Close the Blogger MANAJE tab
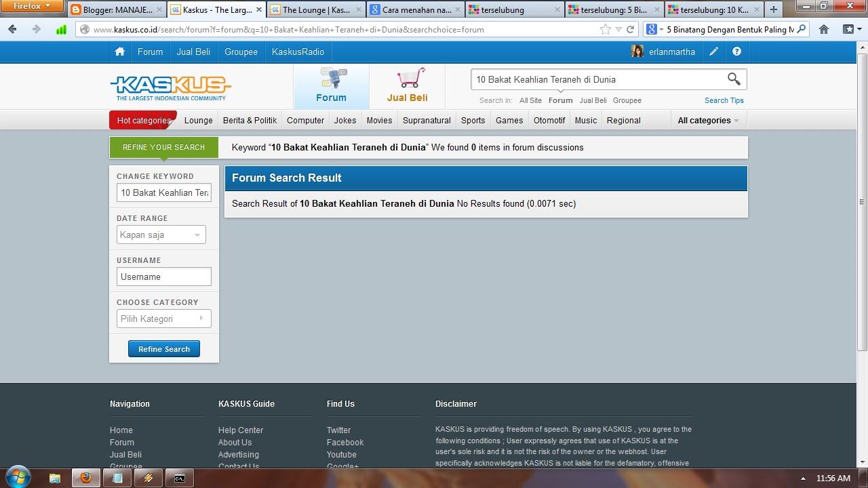 coord(159,9)
